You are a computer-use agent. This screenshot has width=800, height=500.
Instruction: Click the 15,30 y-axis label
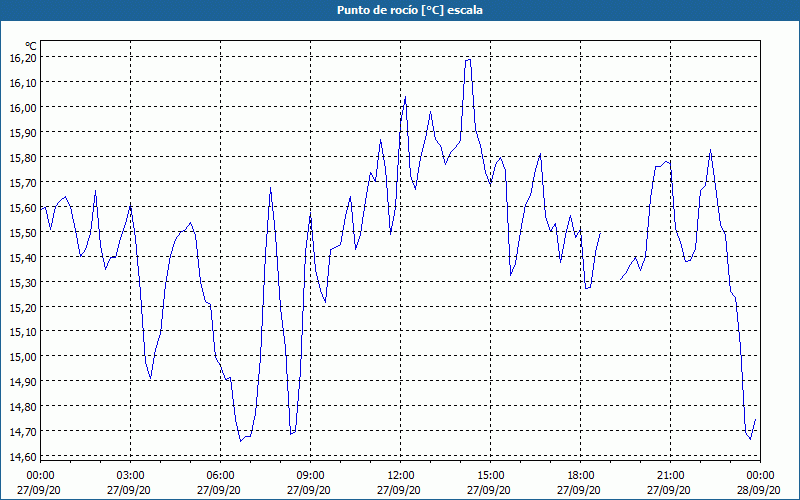[x=23, y=282]
